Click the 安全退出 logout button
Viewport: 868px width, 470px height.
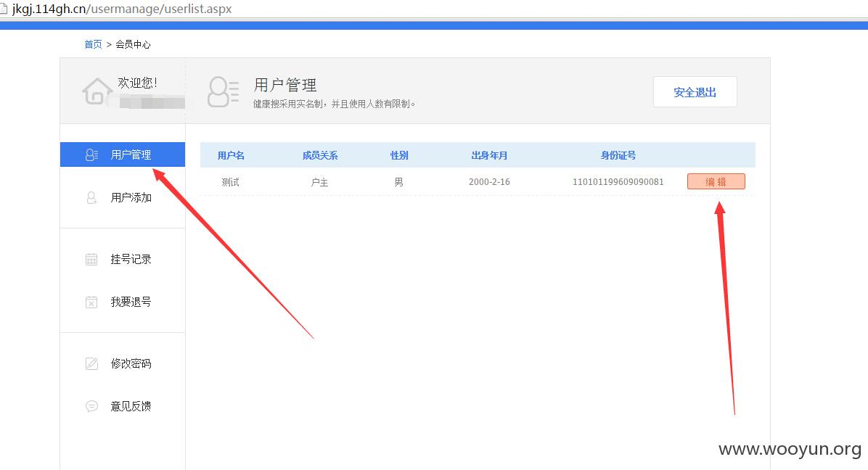[x=695, y=92]
